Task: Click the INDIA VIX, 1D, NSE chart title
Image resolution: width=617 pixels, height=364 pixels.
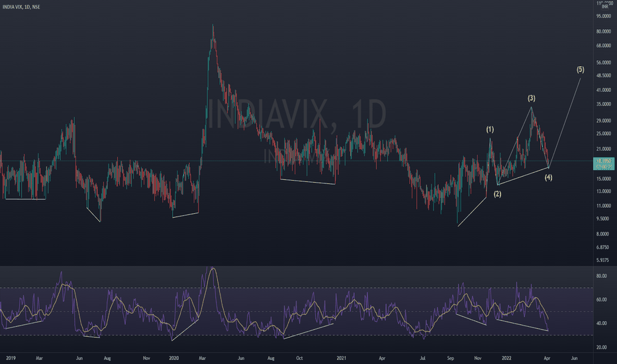Action: (x=21, y=7)
